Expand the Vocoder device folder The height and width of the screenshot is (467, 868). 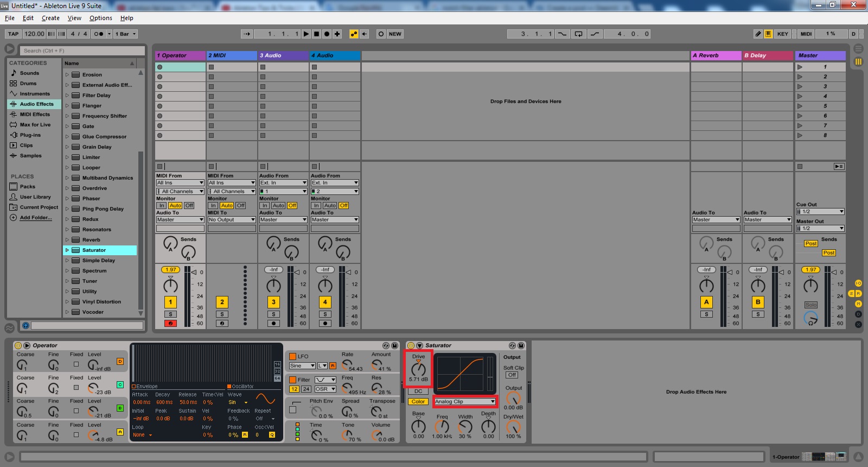[x=67, y=312]
